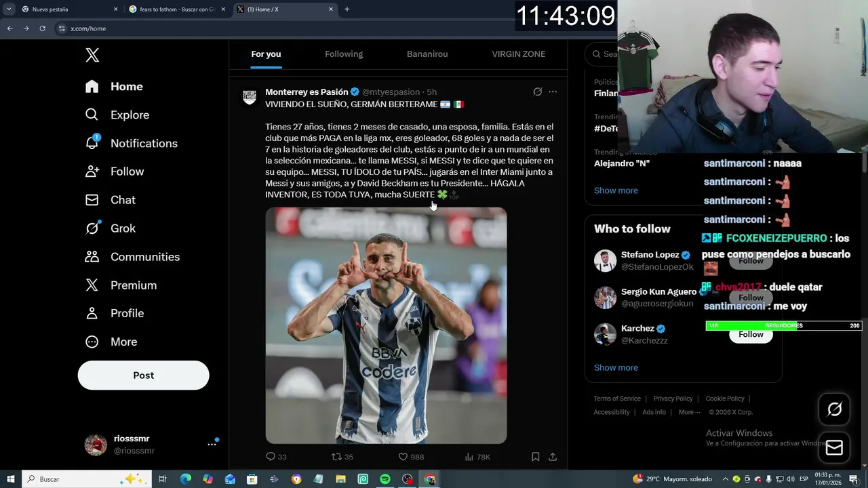868x488 pixels.
Task: Open Terms of Service link
Action: [x=617, y=399]
